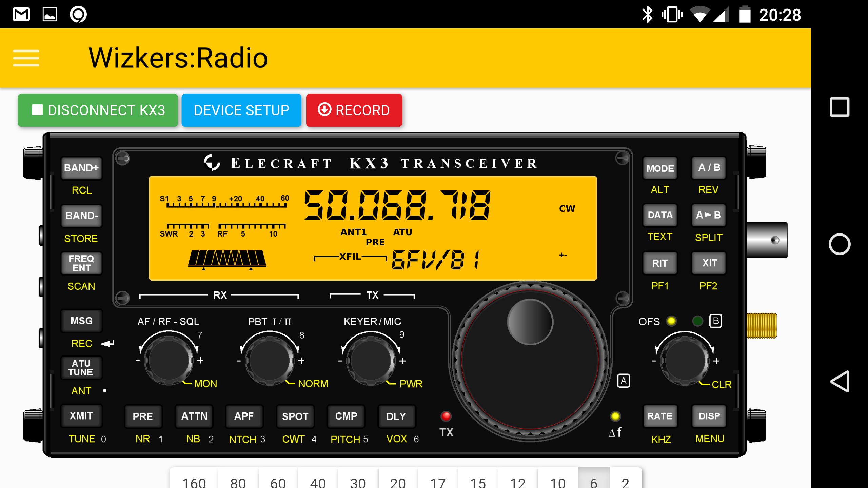Tap Android Home navigation button
868x488 pixels.
[x=840, y=244]
